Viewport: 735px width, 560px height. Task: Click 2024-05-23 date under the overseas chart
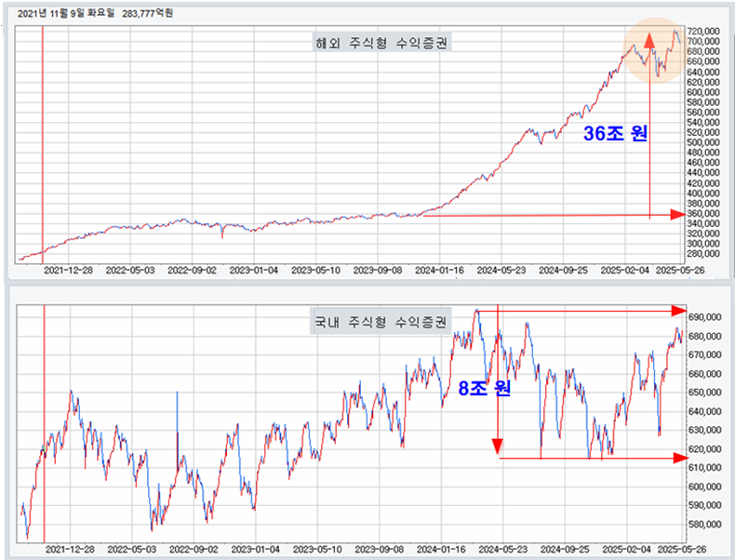[x=501, y=271]
